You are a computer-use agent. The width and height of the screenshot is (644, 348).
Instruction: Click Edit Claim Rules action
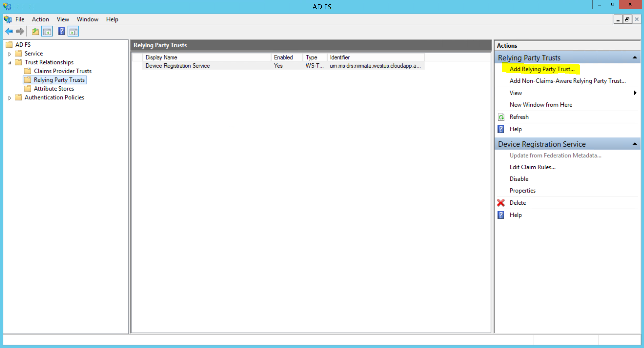(533, 167)
